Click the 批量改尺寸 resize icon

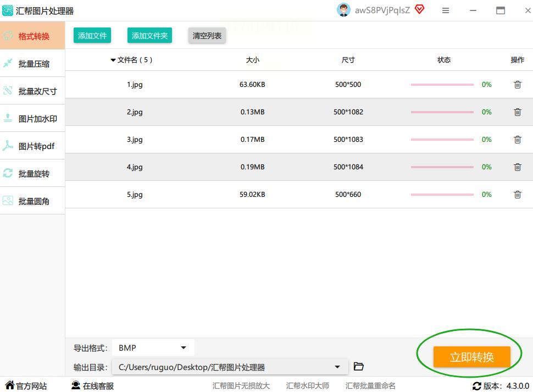coord(8,90)
